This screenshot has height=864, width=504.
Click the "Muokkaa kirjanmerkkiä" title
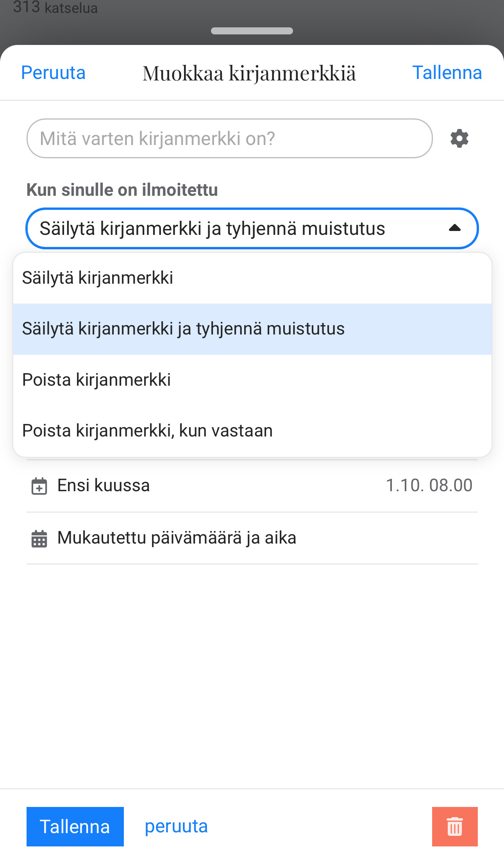point(249,73)
